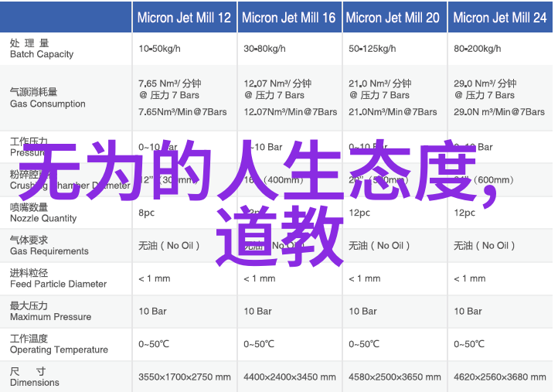The width and height of the screenshot is (558, 392).
Task: Click the 3550x1700x2750 mm dimensions cell
Action: tap(185, 377)
